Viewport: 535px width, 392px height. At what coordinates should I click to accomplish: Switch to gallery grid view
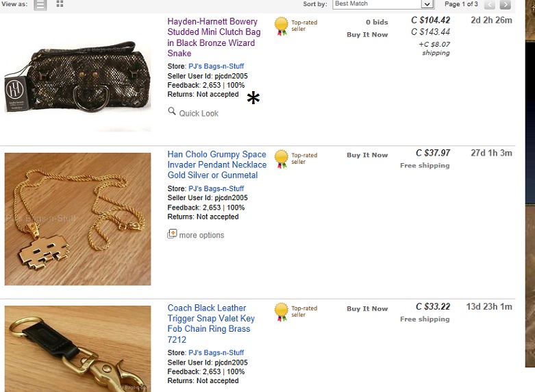[x=60, y=4]
